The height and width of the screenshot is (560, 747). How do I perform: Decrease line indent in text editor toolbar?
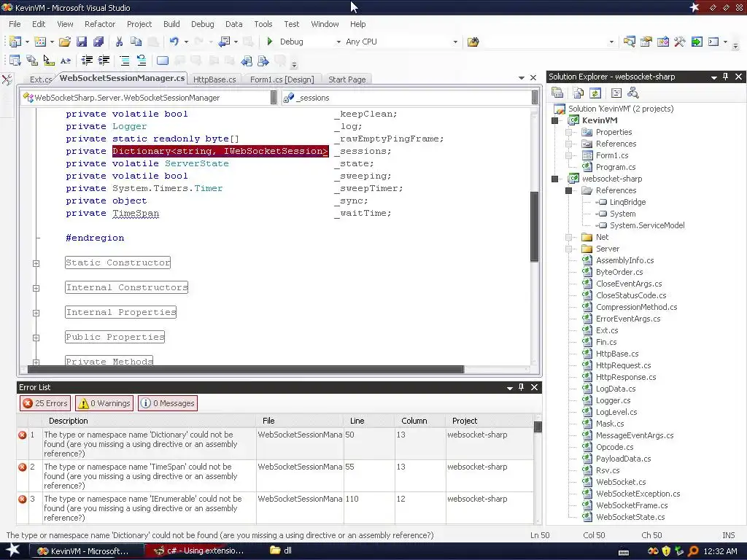pos(88,61)
